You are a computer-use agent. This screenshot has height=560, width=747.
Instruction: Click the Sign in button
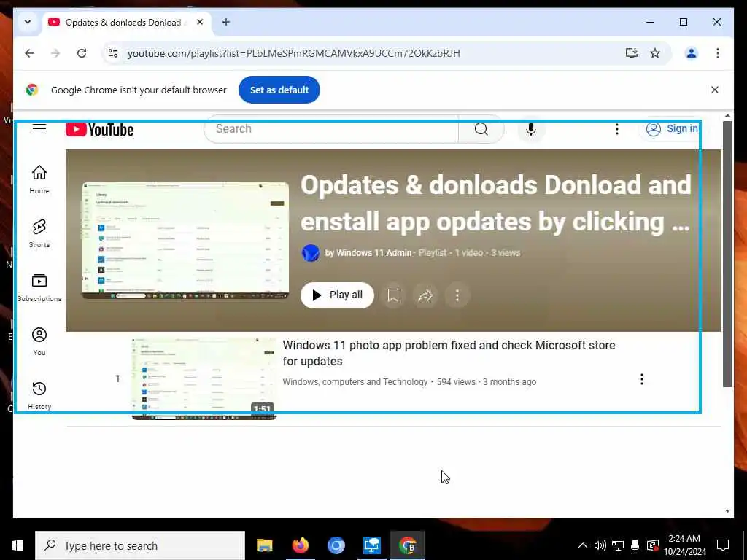point(672,129)
